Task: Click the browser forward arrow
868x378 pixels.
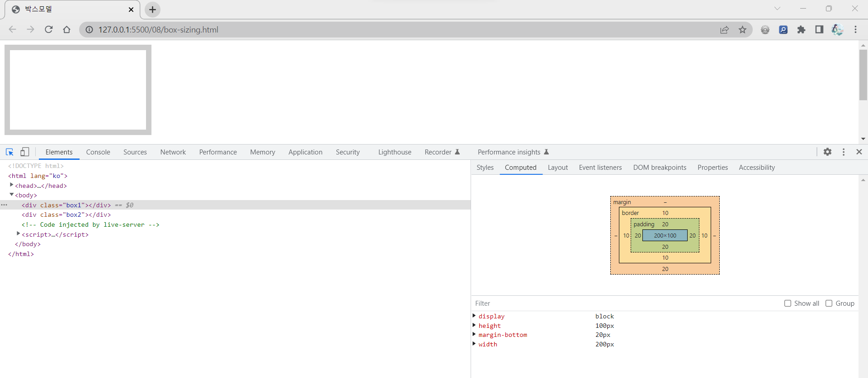Action: click(x=30, y=29)
